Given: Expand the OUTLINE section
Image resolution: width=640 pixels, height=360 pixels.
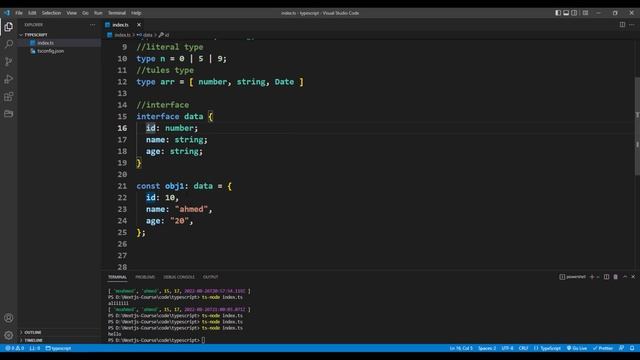Looking at the screenshot, I should (59, 332).
